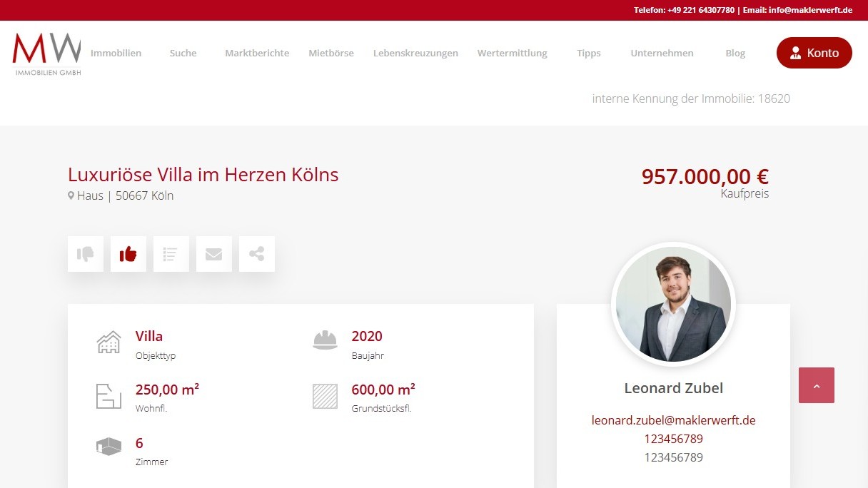This screenshot has height=488, width=868.
Task: Go to Unternehmen in navigation
Action: pos(662,53)
